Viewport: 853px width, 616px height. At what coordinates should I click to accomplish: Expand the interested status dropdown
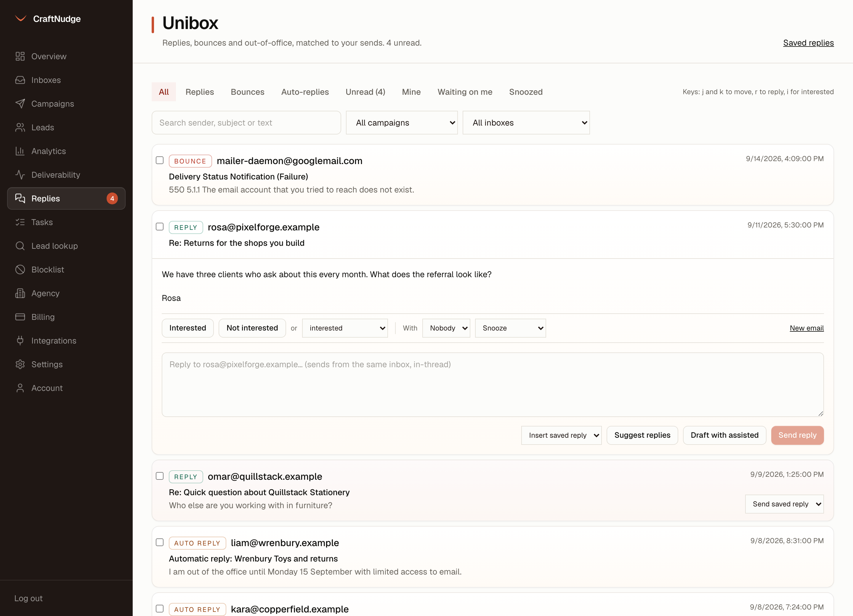click(x=345, y=328)
